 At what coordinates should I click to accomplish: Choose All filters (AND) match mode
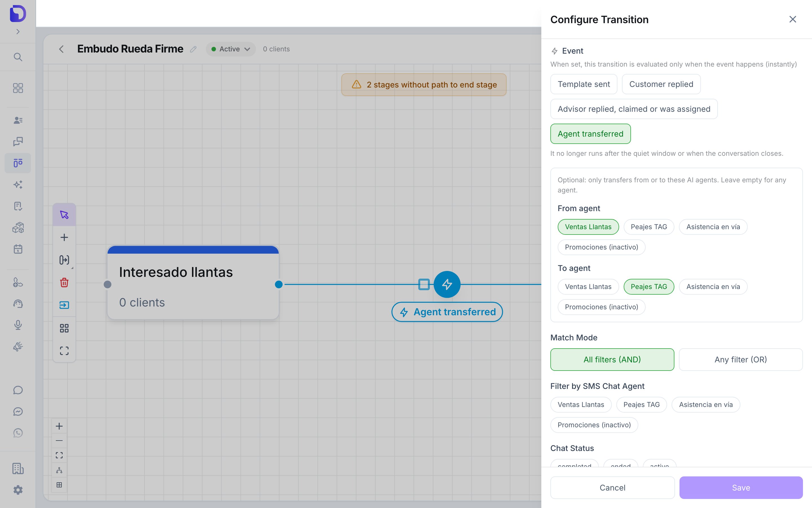[612, 360]
